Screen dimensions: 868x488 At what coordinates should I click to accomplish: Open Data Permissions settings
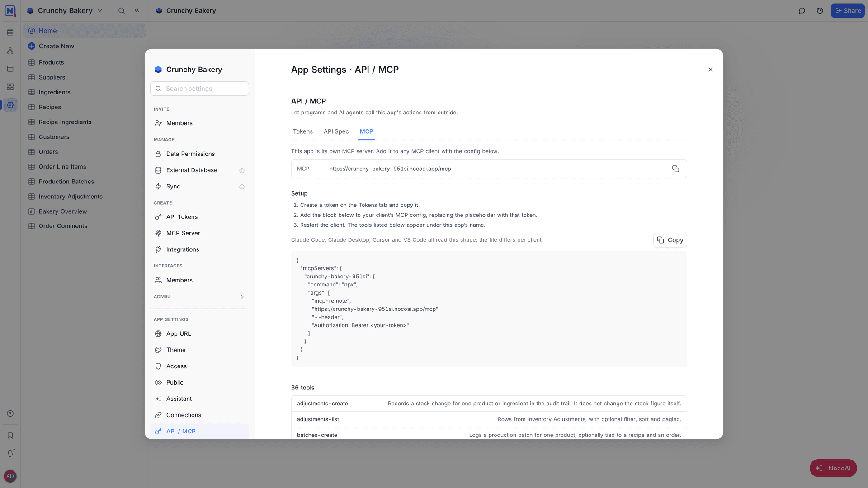(x=199, y=154)
